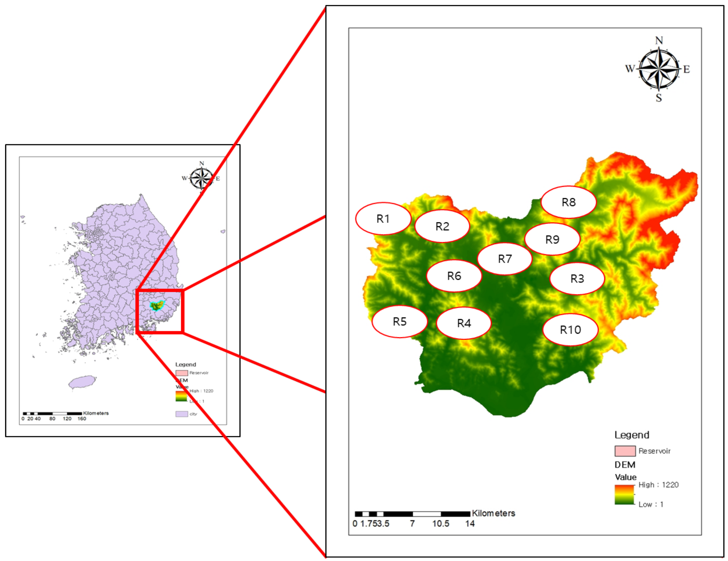This screenshot has height=561, width=728.
Task: Click the large compass rose
Action: 659,69
